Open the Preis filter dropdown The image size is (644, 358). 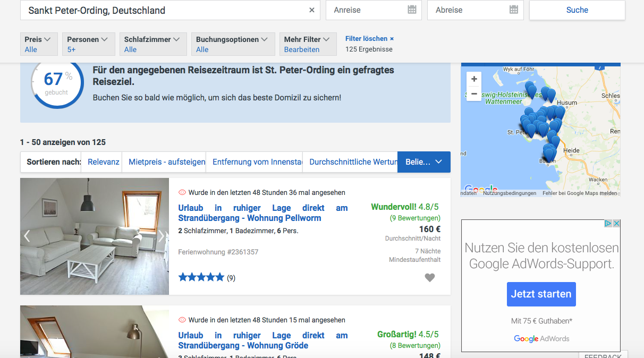(x=39, y=44)
